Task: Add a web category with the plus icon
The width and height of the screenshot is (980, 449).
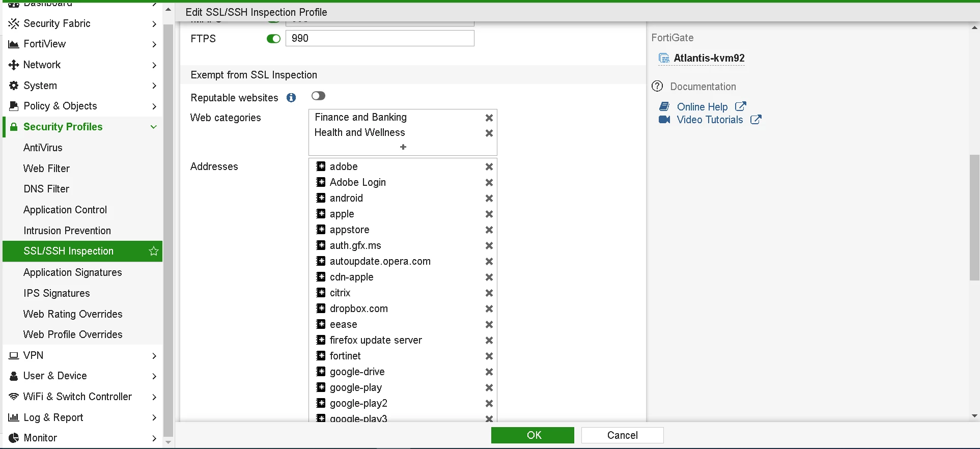Action: [x=403, y=147]
